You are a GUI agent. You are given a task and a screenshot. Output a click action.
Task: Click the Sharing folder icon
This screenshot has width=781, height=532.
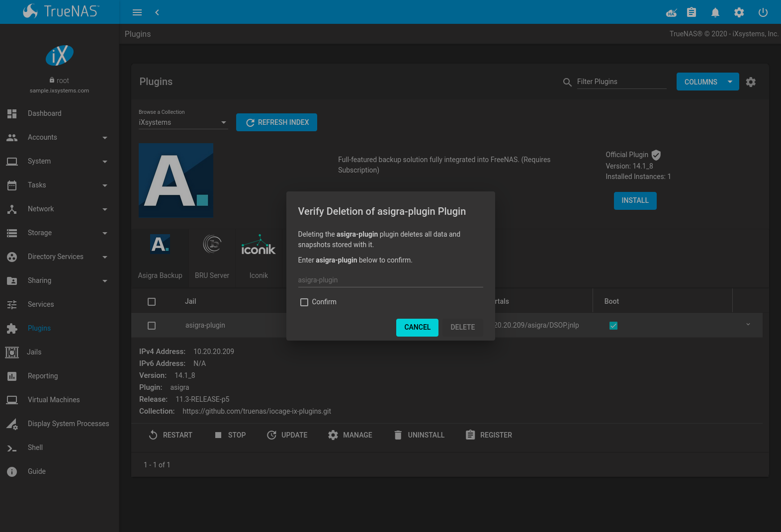coord(12,280)
